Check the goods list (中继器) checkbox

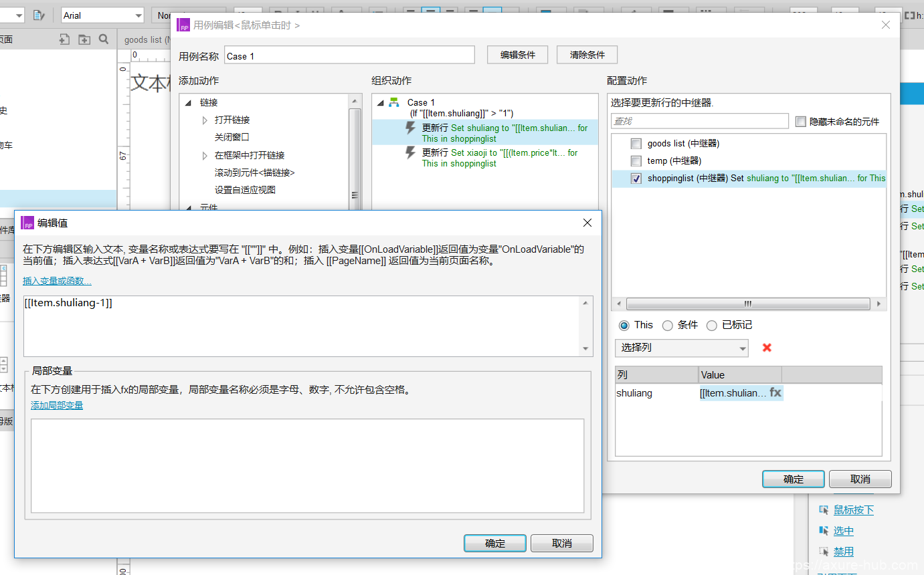(x=636, y=144)
